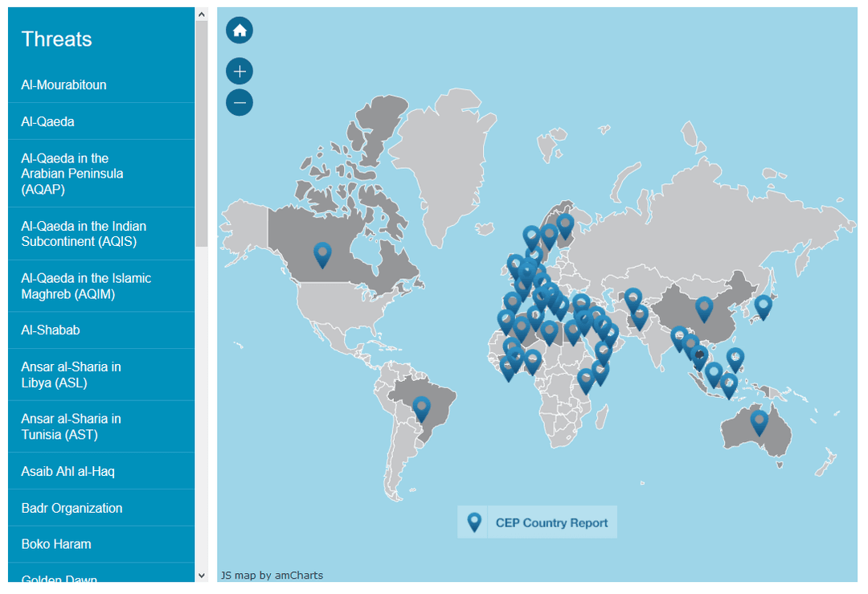Image resolution: width=868 pixels, height=594 pixels.
Task: Open Al-Mourabitoun threat entry
Action: [64, 84]
